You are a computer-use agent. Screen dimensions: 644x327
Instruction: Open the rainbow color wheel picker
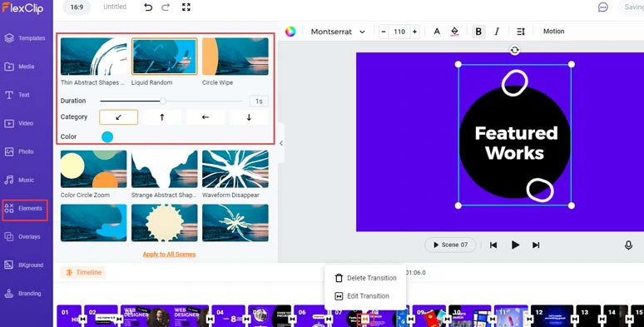pos(290,32)
